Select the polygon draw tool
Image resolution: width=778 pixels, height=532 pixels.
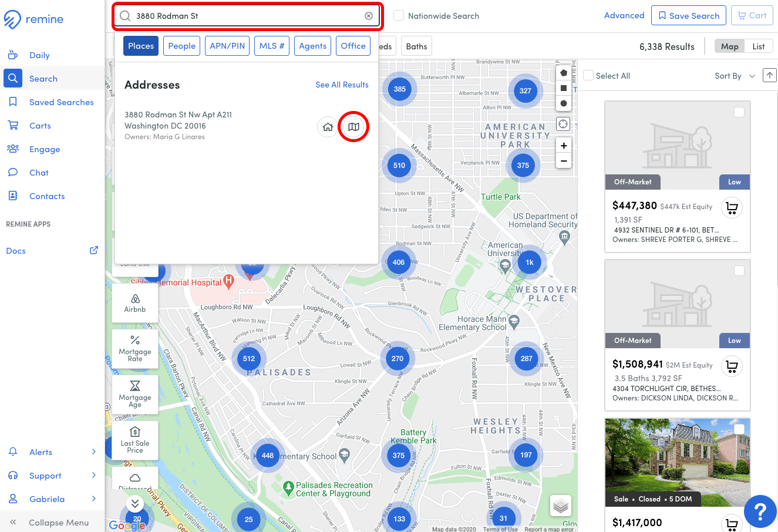coord(564,73)
